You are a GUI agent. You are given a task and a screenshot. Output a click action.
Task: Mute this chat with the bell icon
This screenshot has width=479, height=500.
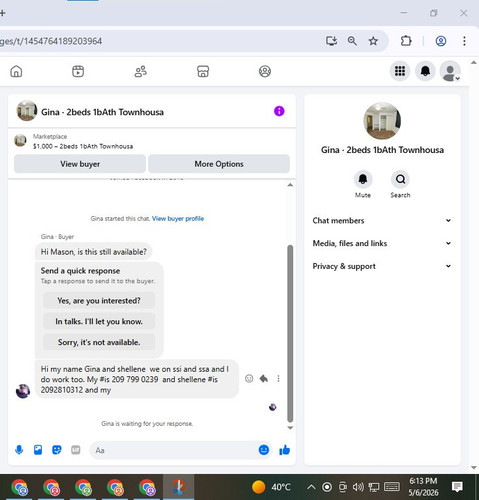[363, 179]
